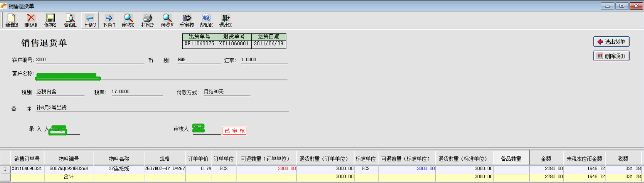Click the 币别 field RMB
Image resolution: width=644 pixels, height=183 pixels.
point(199,60)
